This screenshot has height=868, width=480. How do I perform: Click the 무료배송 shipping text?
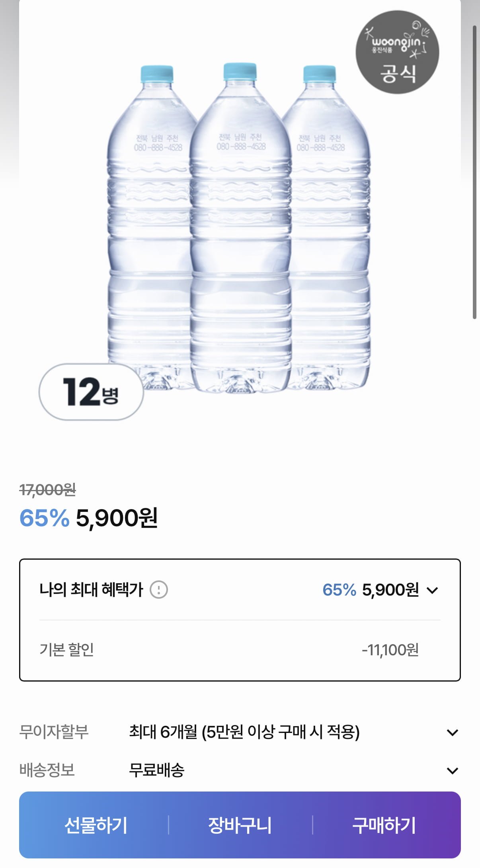[x=156, y=770]
